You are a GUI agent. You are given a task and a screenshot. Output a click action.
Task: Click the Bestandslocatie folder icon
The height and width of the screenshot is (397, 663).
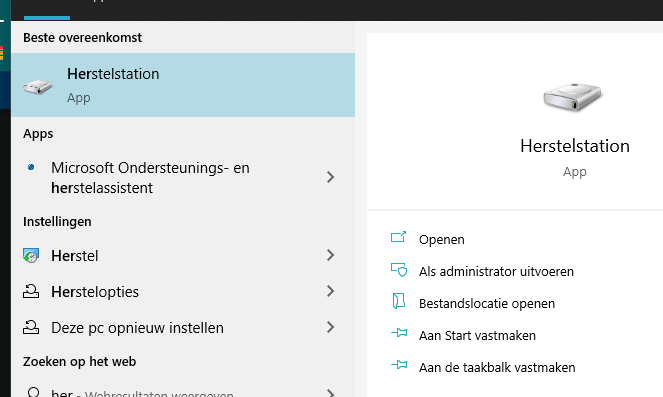coord(398,301)
